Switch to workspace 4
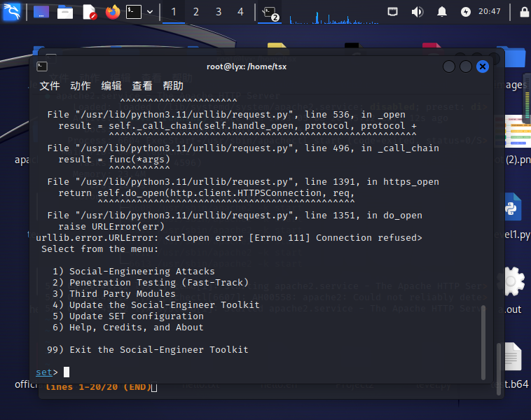Viewport: 531px width, 420px height. click(x=240, y=12)
